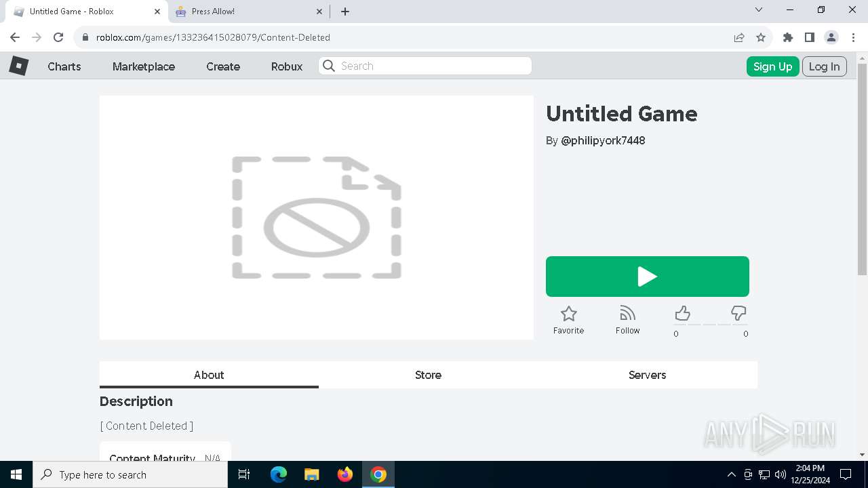
Task: Click the search magnifier icon
Action: (x=329, y=66)
